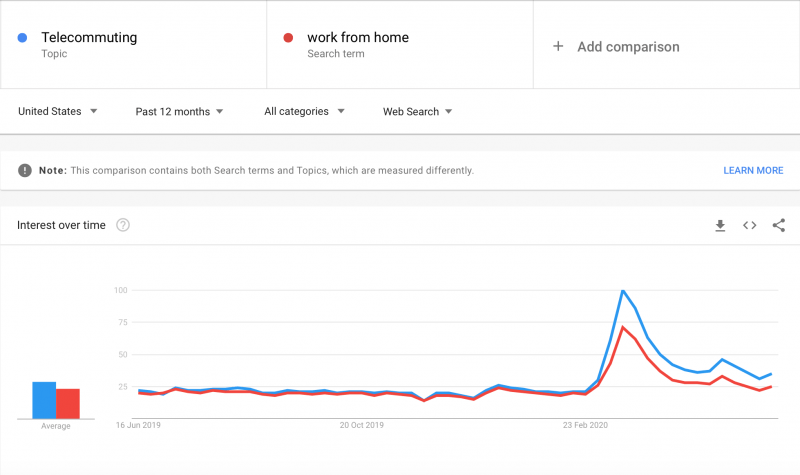Open the LEARN MORE link
The image size is (800, 475).
click(753, 170)
